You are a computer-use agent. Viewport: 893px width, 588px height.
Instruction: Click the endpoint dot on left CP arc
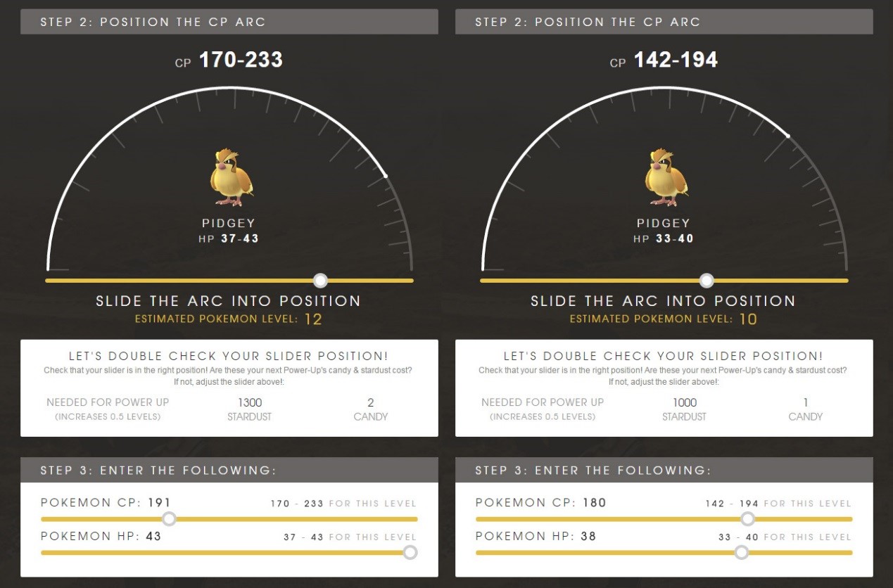coord(385,175)
